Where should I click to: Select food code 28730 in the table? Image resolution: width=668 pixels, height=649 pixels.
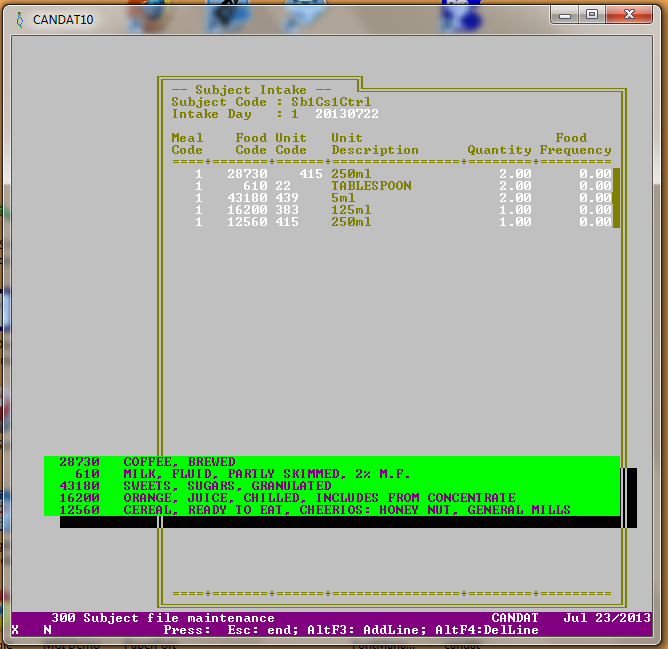point(247,174)
